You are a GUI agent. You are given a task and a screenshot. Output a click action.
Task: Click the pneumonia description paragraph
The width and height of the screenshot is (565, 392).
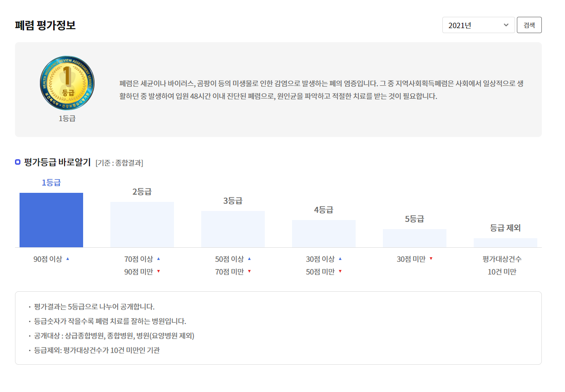pyautogui.click(x=322, y=90)
